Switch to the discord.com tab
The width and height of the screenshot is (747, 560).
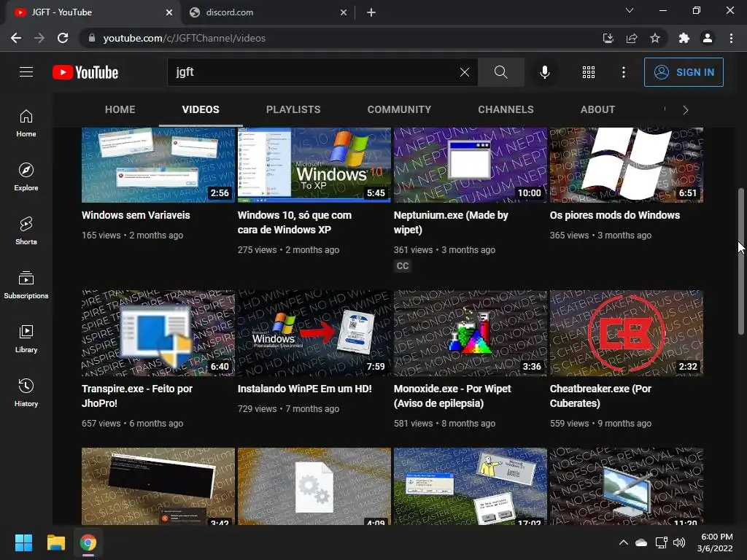click(268, 12)
